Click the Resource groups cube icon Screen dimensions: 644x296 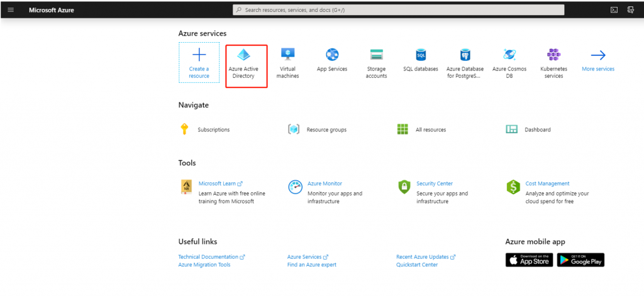(x=293, y=129)
